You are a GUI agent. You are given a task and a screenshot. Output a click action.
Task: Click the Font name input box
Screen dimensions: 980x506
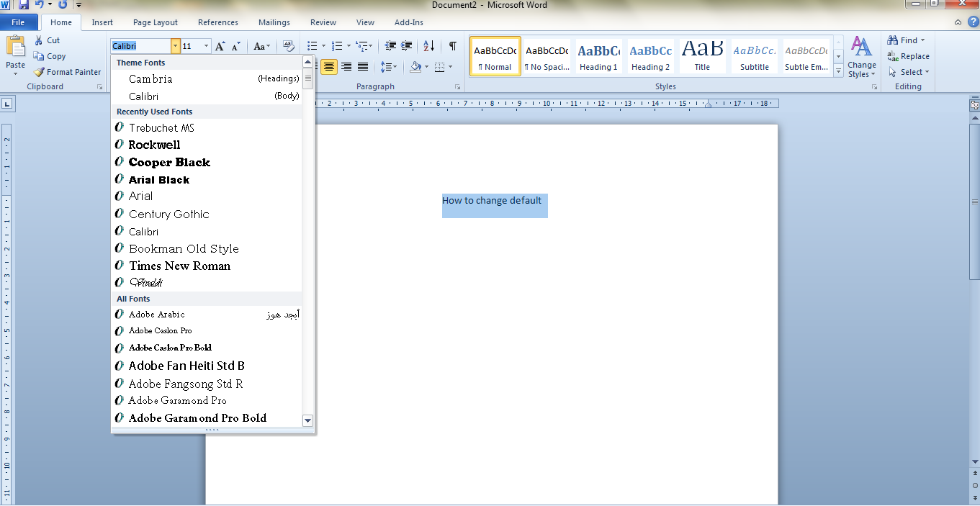pos(140,46)
